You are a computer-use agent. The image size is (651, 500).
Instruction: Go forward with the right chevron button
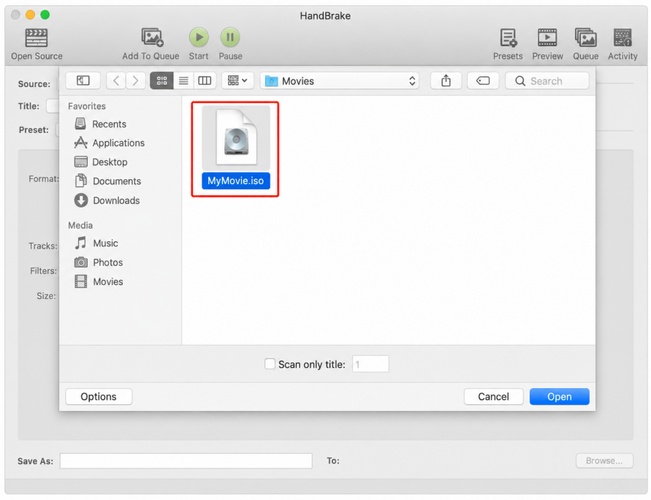135,81
